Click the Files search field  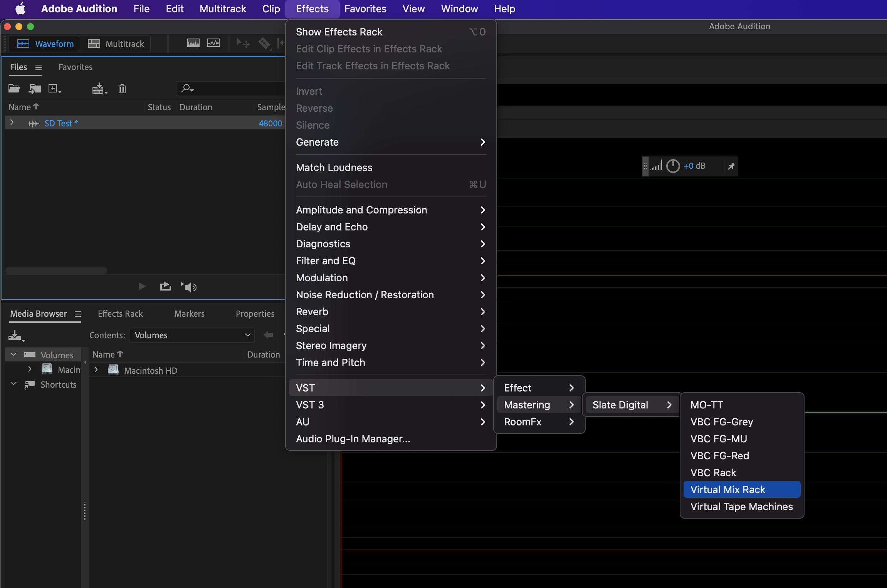[x=230, y=89]
